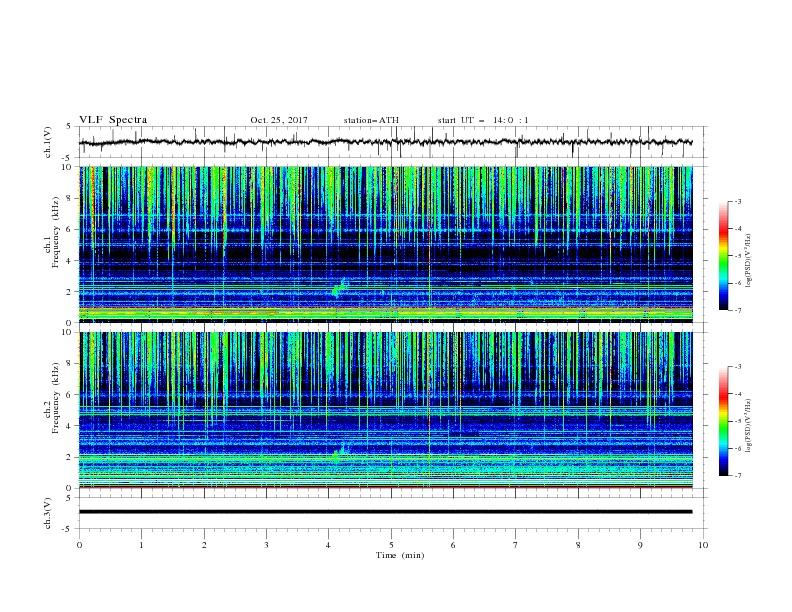Click time axis tick label "2"
Viewport: 792px width, 612px height.
click(x=204, y=545)
